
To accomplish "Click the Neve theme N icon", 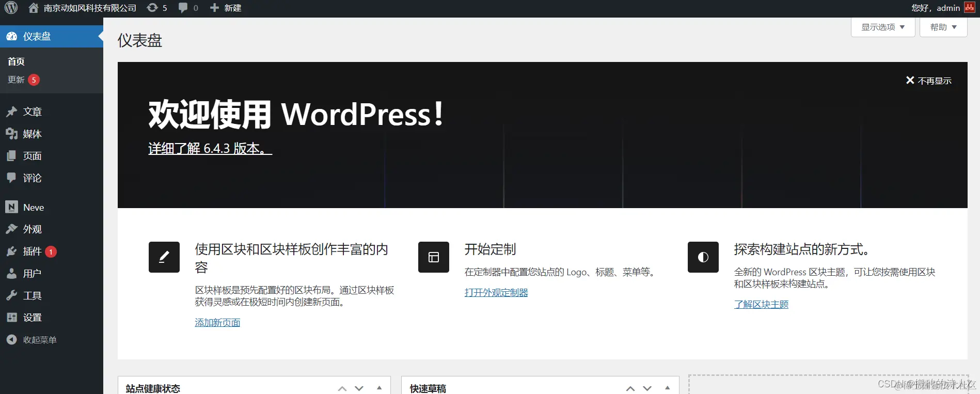I will click(x=11, y=207).
